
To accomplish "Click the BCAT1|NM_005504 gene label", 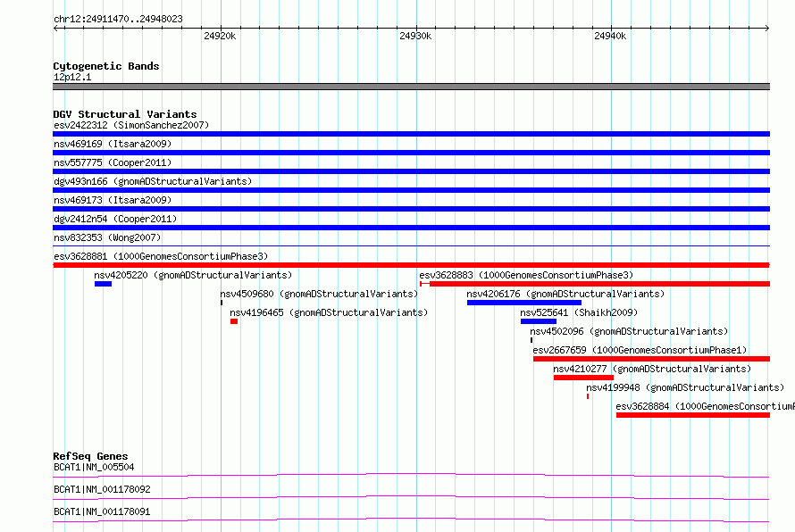I will pos(94,467).
